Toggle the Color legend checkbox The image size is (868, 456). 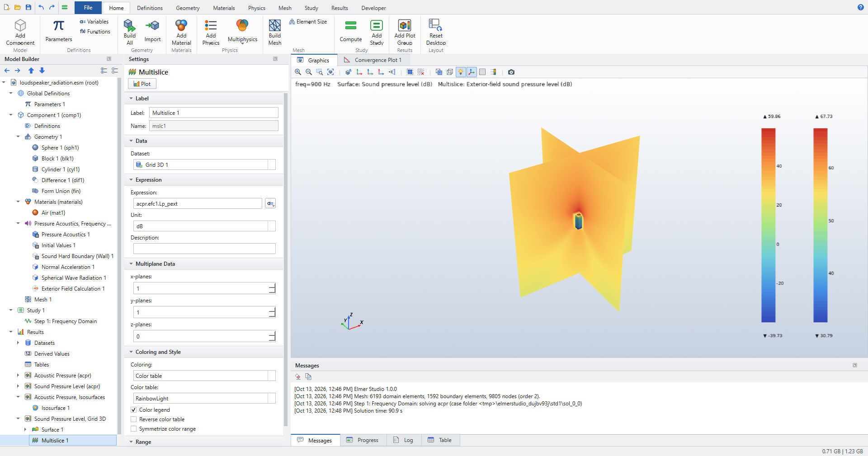click(x=134, y=410)
